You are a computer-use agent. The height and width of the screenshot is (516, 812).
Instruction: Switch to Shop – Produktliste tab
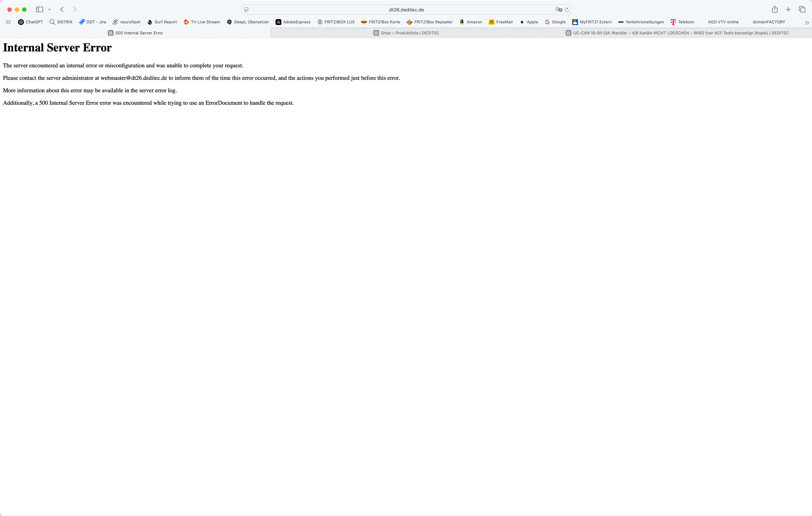click(406, 33)
